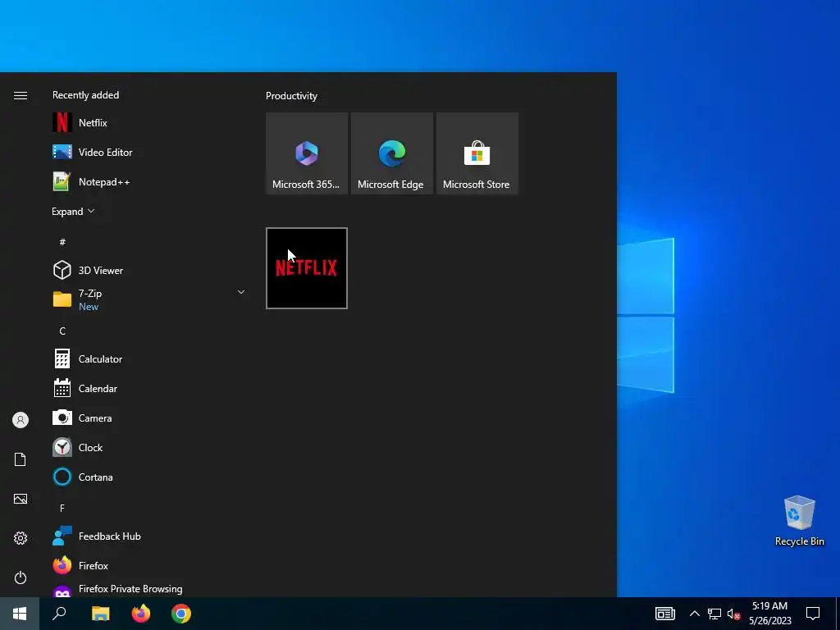Image resolution: width=840 pixels, height=630 pixels.
Task: Click the Productivity group title
Action: (x=291, y=96)
